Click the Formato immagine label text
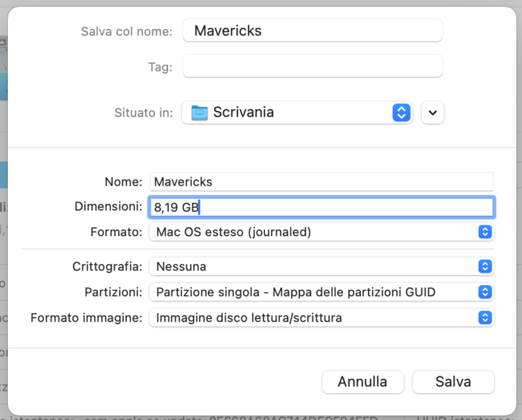Image resolution: width=522 pixels, height=420 pixels. (86, 318)
